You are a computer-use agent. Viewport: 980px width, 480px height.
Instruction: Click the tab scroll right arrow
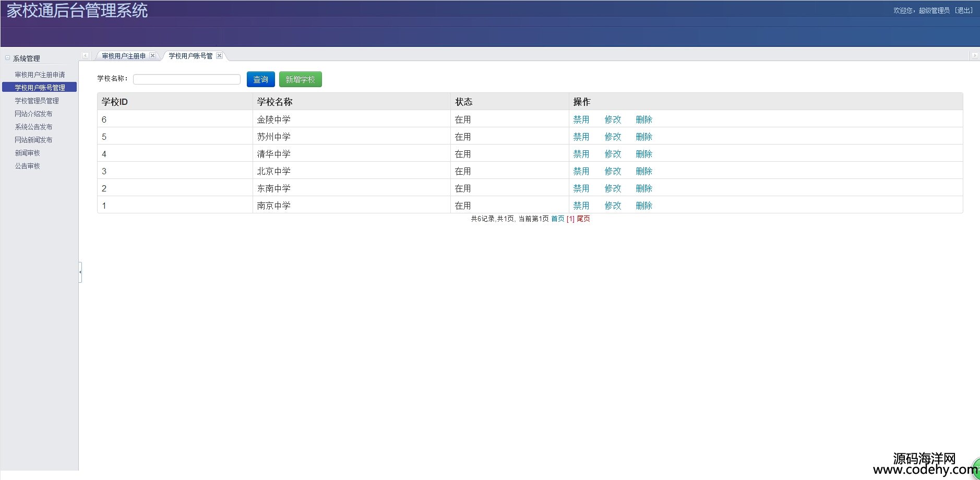(x=974, y=56)
